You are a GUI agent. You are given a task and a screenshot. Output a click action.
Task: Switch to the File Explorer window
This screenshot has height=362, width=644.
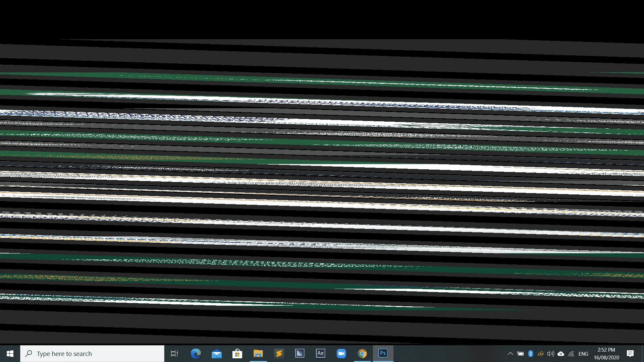258,354
